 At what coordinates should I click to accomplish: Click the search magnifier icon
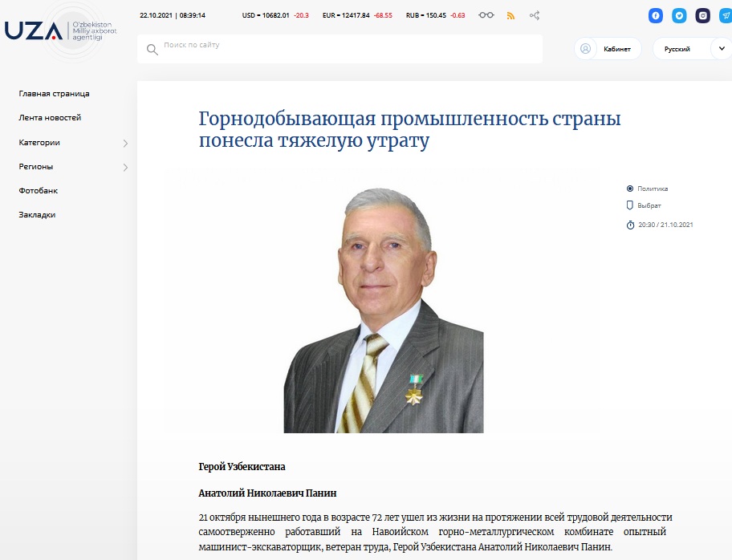[152, 50]
